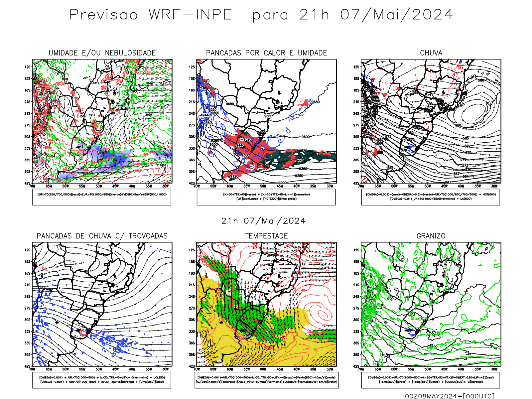Screen dimensions: 532x399
Task: Click the main title 'Previsao WRF-INPE para 21h 07/Mai/2024'
Action: [261, 15]
